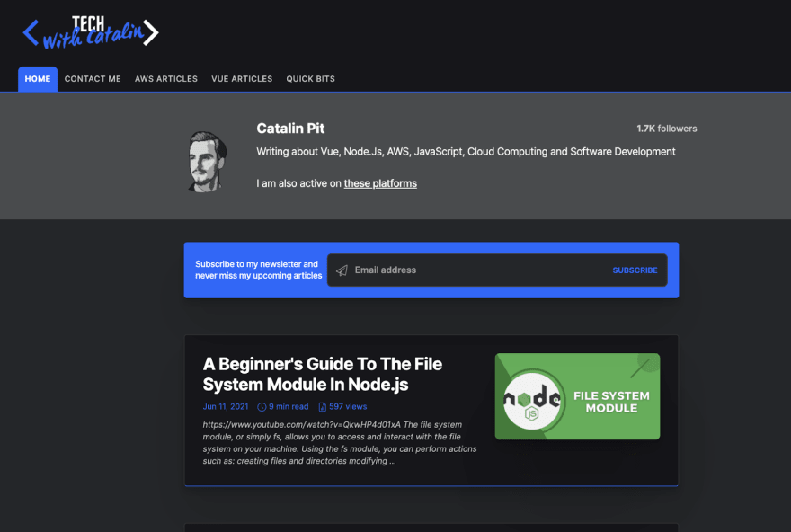Screen dimensions: 791x532
Task: Click the Tech with Catalin logo
Action: click(x=91, y=32)
